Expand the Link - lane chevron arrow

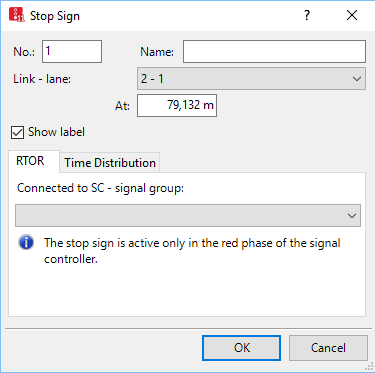[357, 79]
